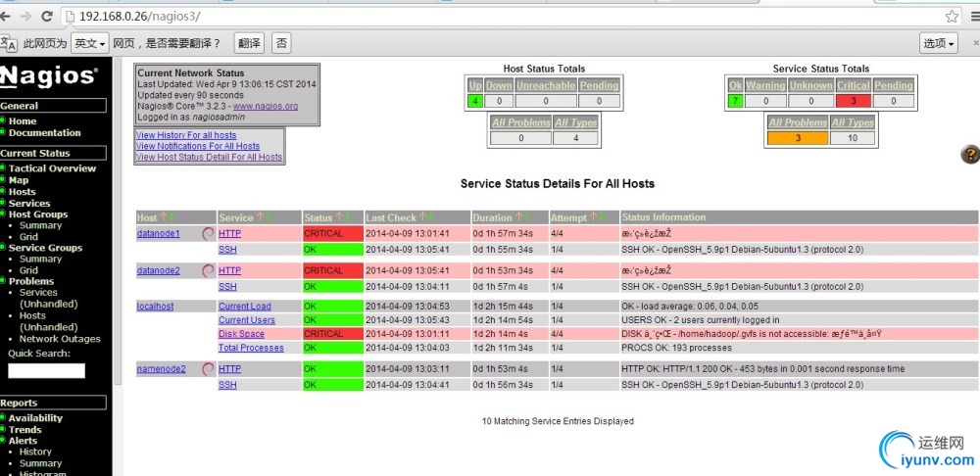The height and width of the screenshot is (476, 980).
Task: Open Summary under Host Groups
Action: click(40, 225)
